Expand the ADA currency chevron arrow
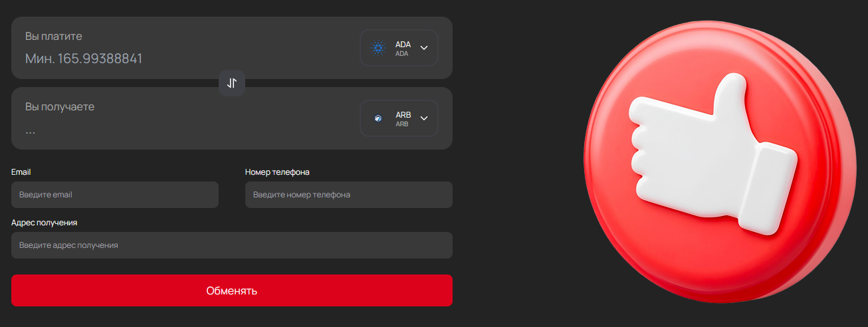The height and width of the screenshot is (327, 868). pyautogui.click(x=424, y=48)
